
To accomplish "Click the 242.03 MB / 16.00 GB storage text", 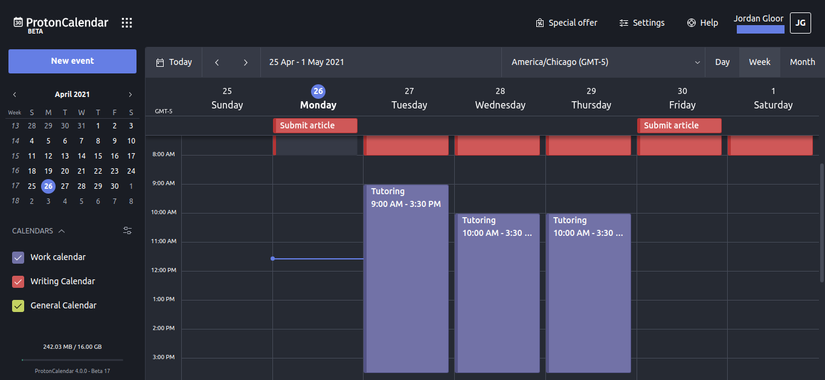I will 72,347.
